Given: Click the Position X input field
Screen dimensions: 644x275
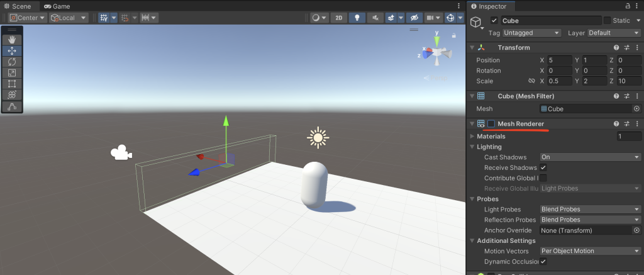Looking at the screenshot, I should [559, 60].
